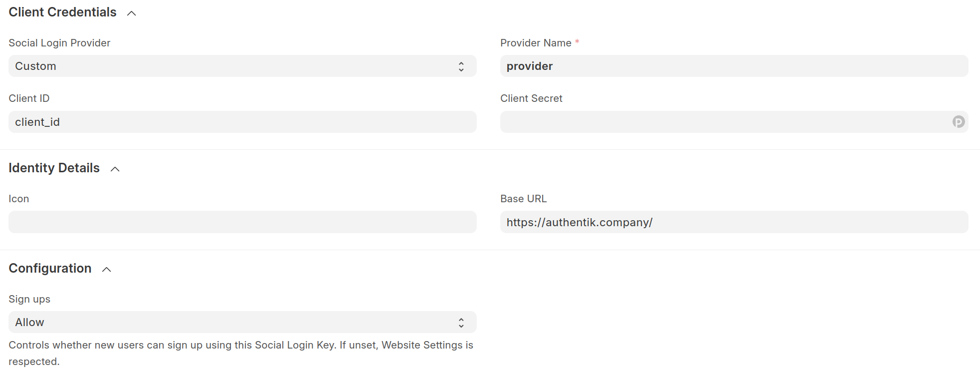Image resolution: width=980 pixels, height=378 pixels.
Task: Click the up-down arrows in Social Login Provider
Action: pyautogui.click(x=461, y=66)
